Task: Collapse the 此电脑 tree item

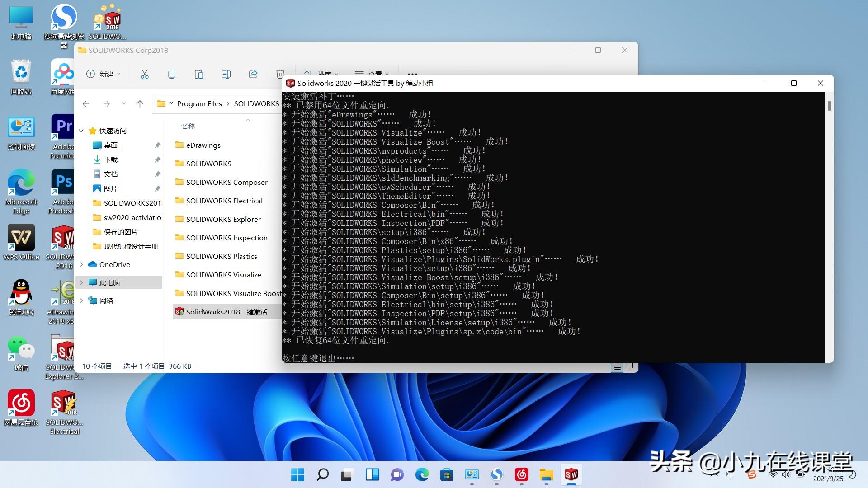Action: [x=81, y=282]
